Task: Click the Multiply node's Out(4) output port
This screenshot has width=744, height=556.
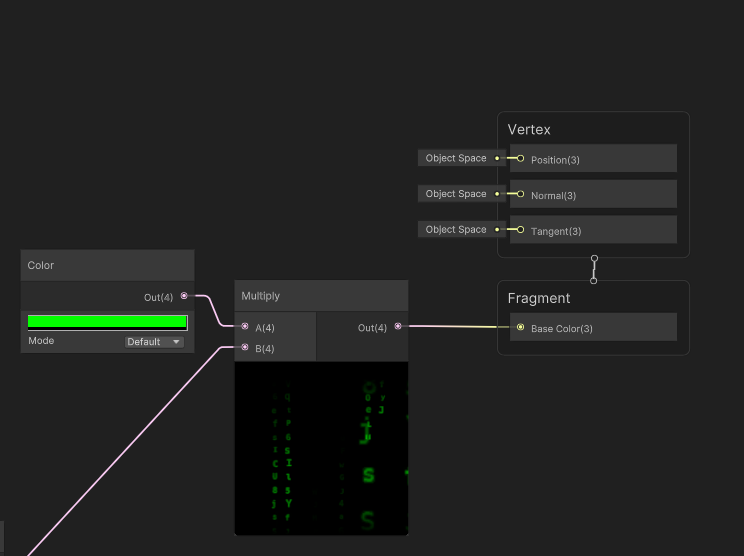Action: pyautogui.click(x=398, y=326)
